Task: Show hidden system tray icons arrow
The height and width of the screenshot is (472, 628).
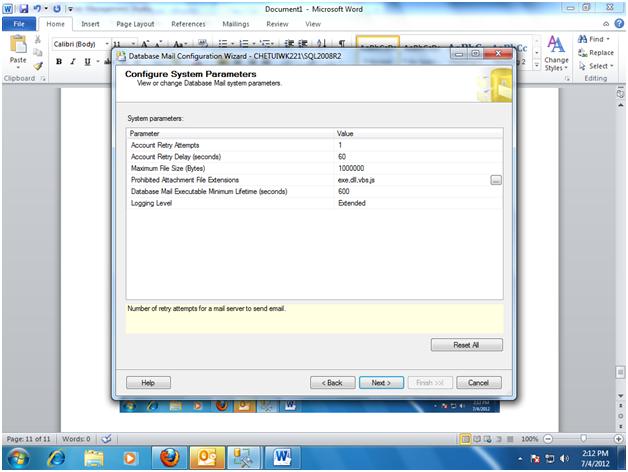Action: click(x=520, y=458)
